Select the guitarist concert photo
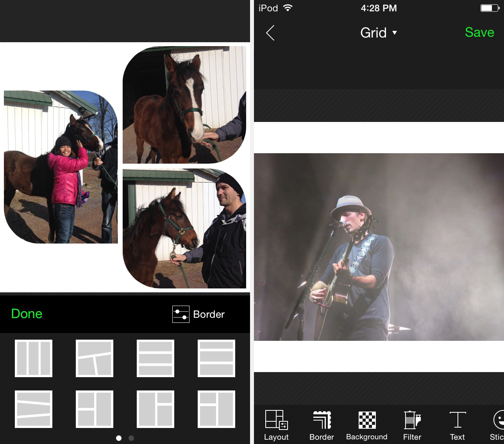504x444 pixels. (x=379, y=247)
